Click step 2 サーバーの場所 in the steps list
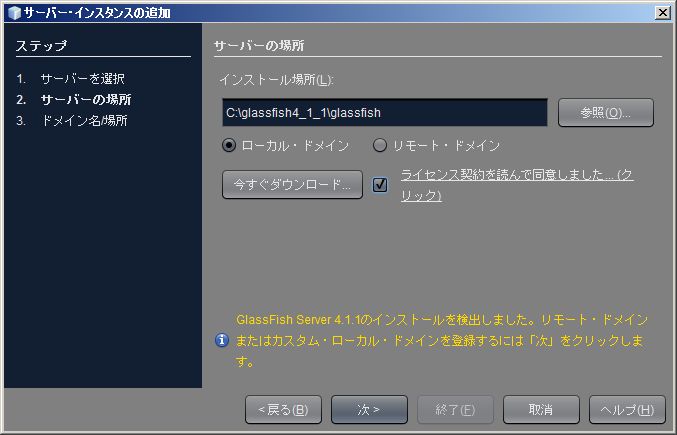The height and width of the screenshot is (435, 677). [x=74, y=100]
